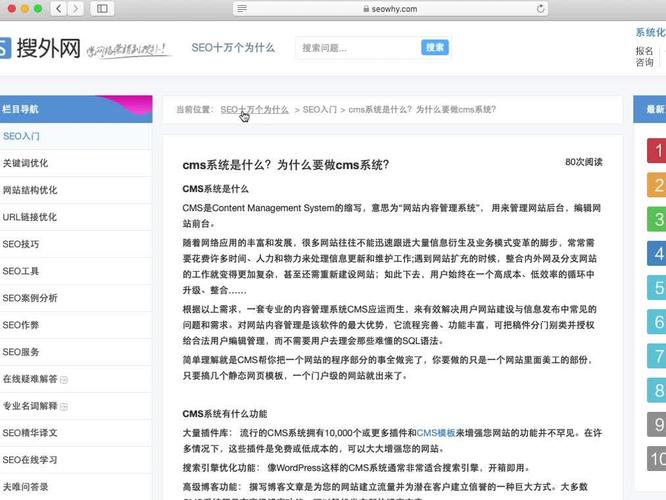This screenshot has width=666, height=500.
Task: Go forward with the Safari forward arrow
Action: pyautogui.click(x=75, y=8)
